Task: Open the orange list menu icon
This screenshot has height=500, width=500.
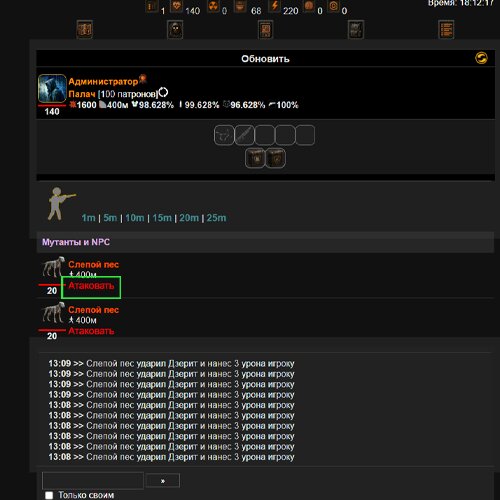Action: pos(446,30)
